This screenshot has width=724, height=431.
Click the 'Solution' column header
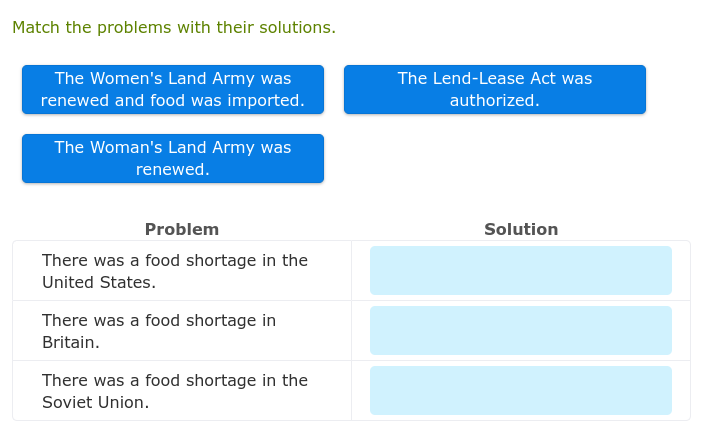(521, 230)
